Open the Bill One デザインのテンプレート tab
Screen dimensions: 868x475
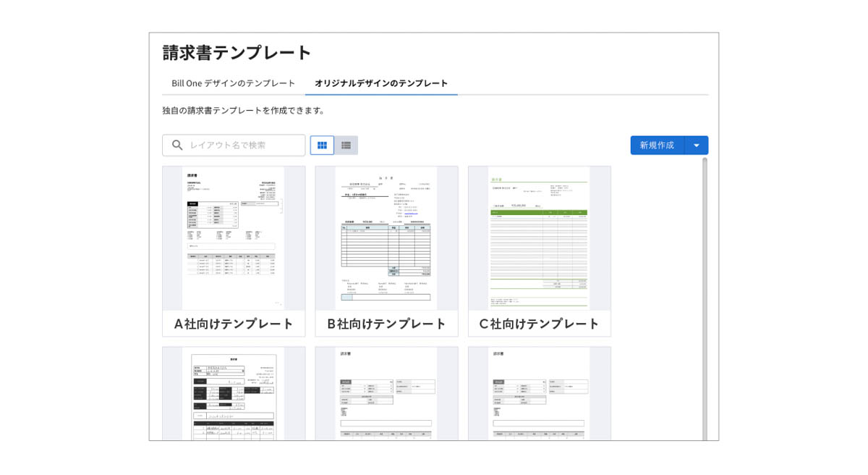click(x=233, y=83)
